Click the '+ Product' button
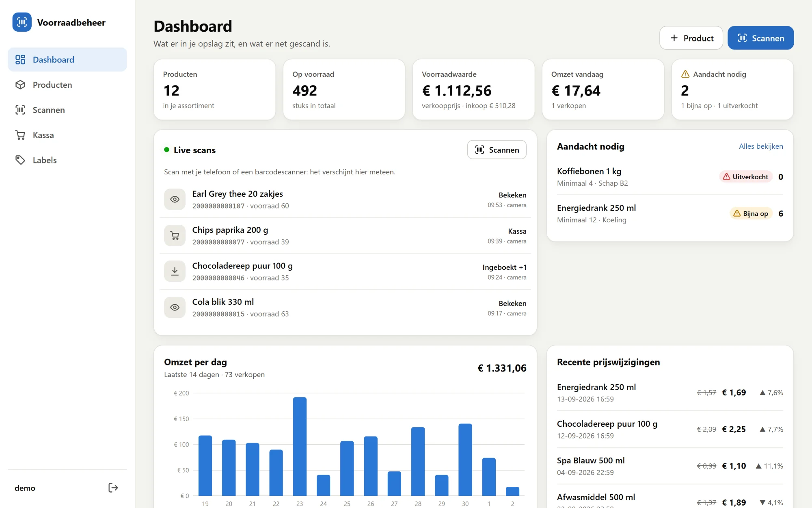812x508 pixels. pos(691,38)
